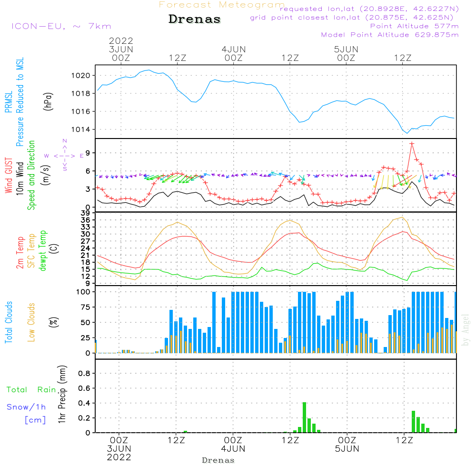Screen dimensions: 476x476
Task: Select the '5JUN 00Z' top axis label
Action: [346, 53]
